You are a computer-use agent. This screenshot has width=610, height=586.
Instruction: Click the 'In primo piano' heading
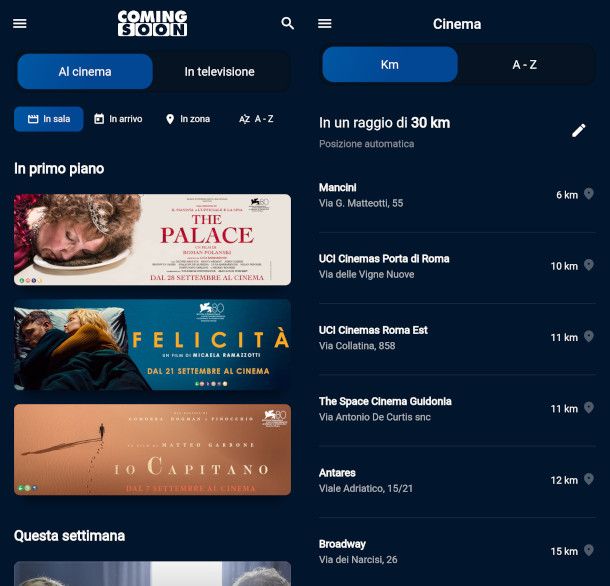pos(59,169)
